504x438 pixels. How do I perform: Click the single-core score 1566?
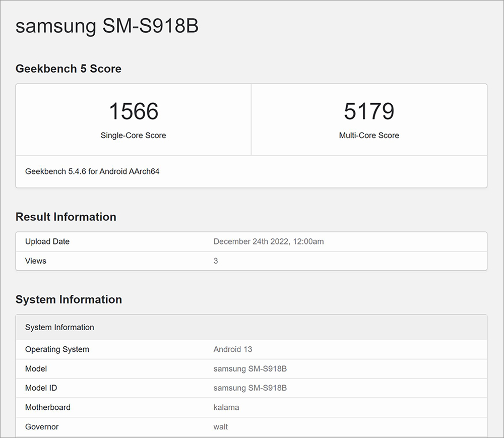pos(134,111)
